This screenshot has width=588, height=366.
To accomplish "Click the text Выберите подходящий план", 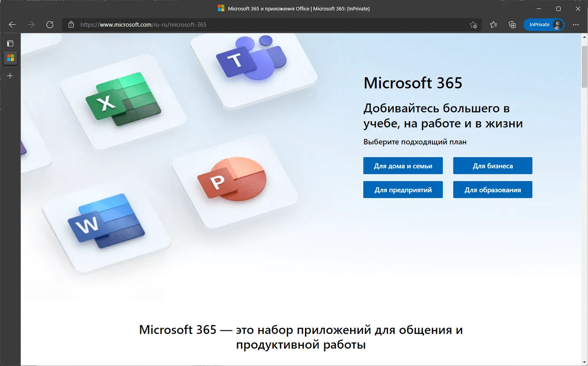I will 415,142.
